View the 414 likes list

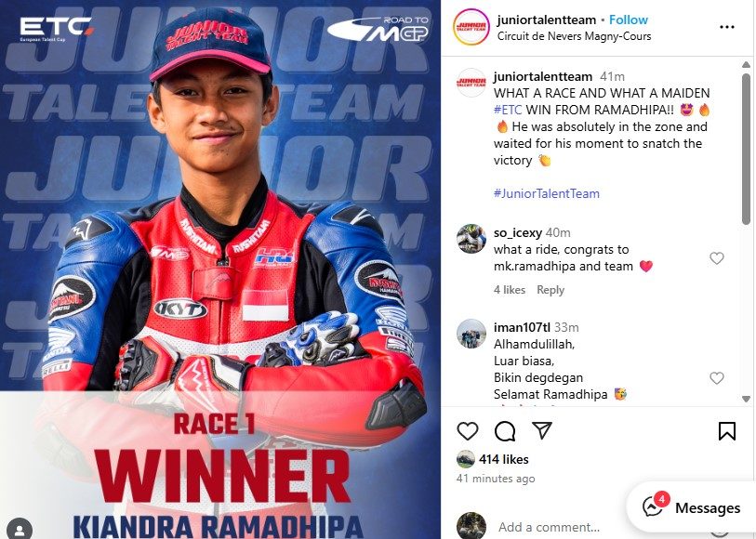503,459
